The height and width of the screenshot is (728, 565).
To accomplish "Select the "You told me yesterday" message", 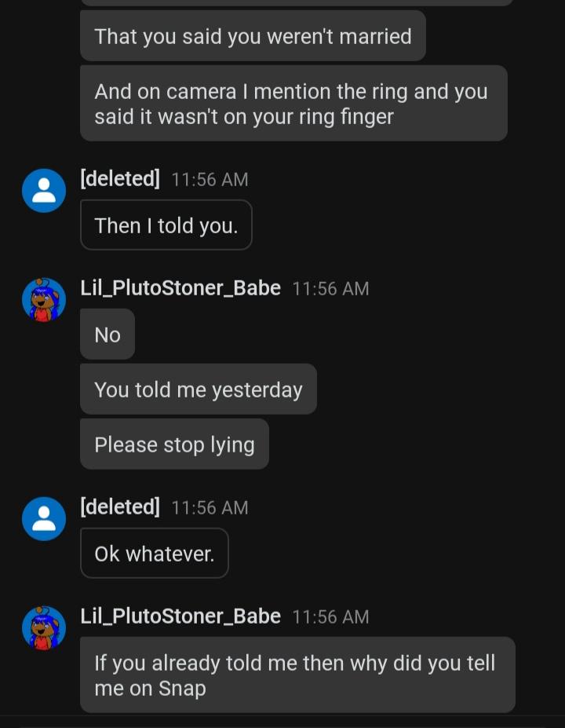I will (x=198, y=390).
